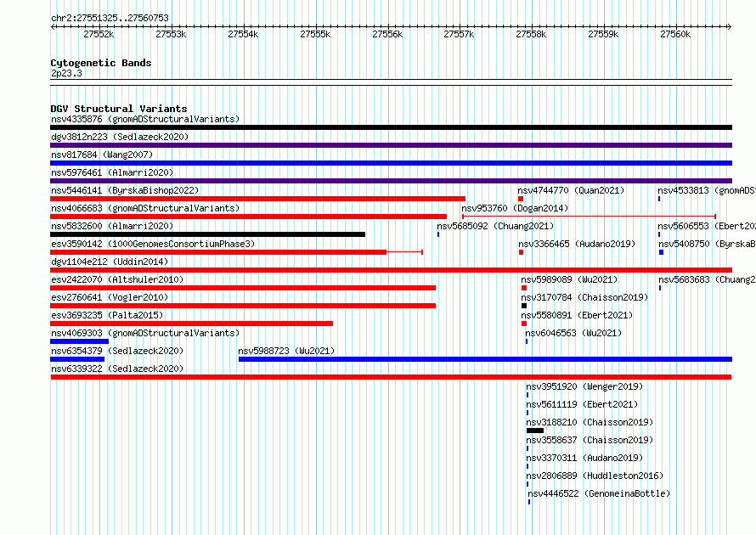Click the blue nsv4069303 variant bar
This screenshot has width=756, height=535.
[x=80, y=341]
